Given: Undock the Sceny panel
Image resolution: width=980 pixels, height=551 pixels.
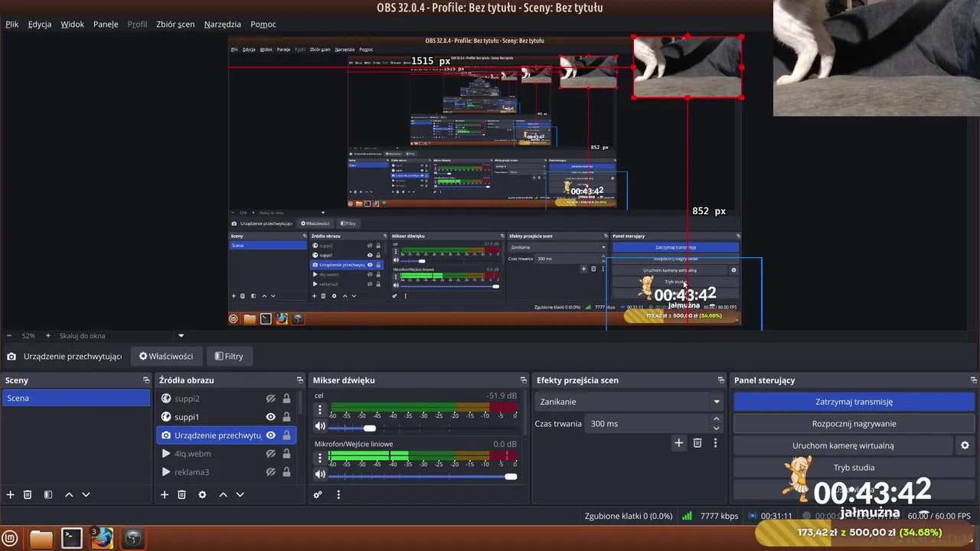Looking at the screenshot, I should coord(146,380).
